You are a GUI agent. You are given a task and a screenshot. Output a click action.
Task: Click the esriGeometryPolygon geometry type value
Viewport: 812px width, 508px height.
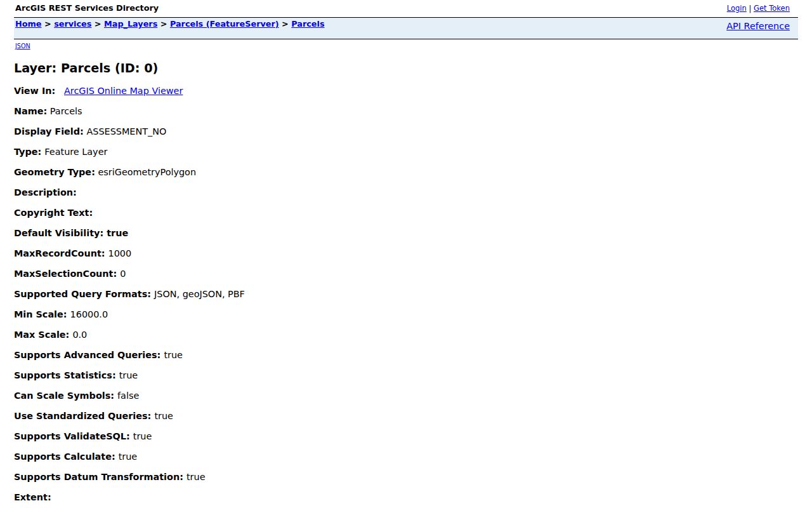147,172
